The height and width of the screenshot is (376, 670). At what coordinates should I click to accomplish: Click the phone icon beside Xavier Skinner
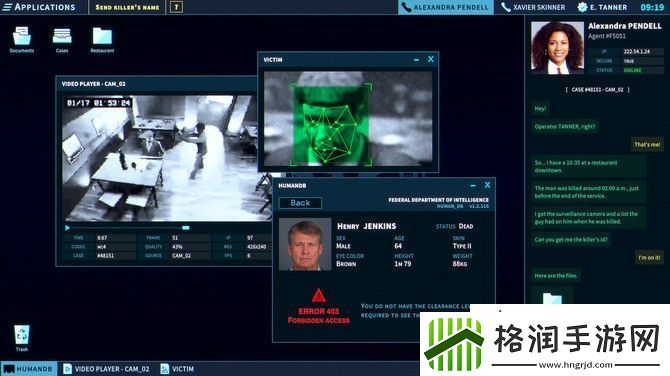point(506,7)
